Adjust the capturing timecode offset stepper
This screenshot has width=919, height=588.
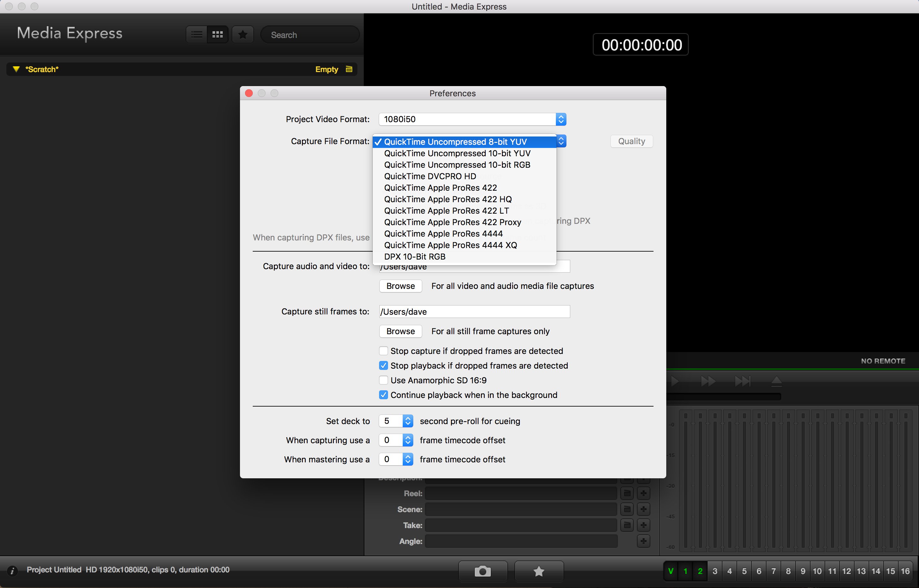click(x=408, y=440)
